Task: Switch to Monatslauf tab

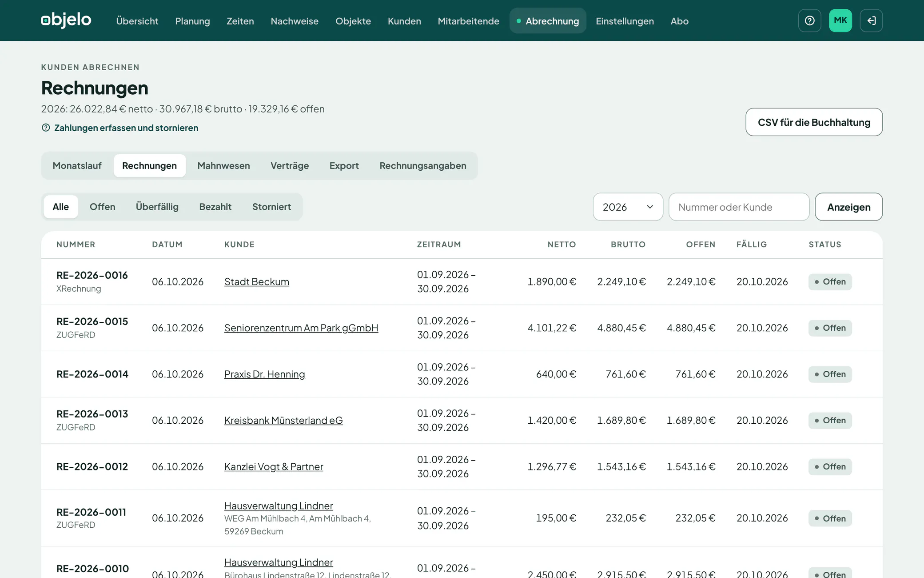Action: coord(77,166)
